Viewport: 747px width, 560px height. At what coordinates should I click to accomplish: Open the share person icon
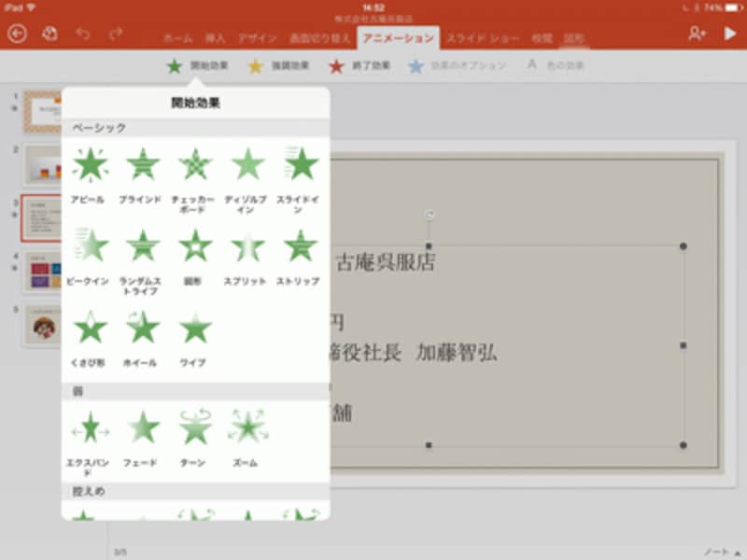click(697, 34)
